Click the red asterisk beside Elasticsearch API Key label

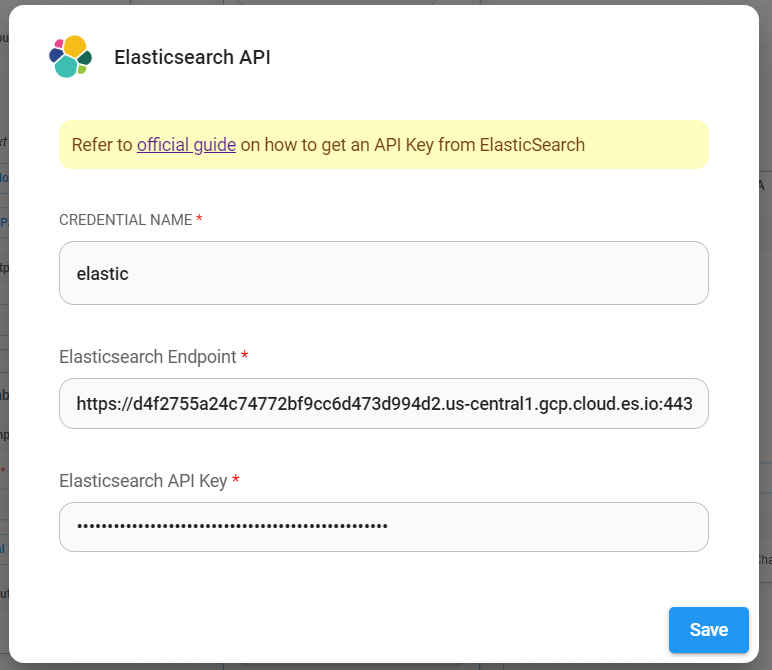(236, 481)
